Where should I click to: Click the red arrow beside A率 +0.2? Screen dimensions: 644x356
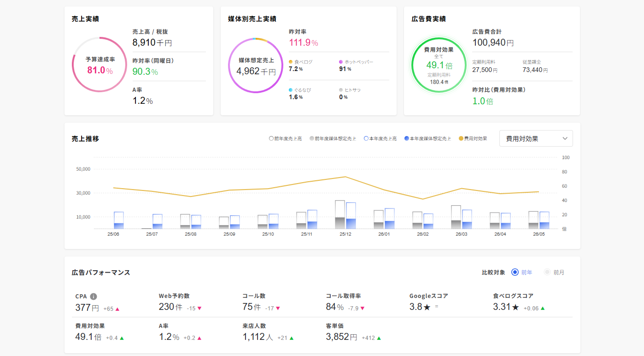coord(199,338)
